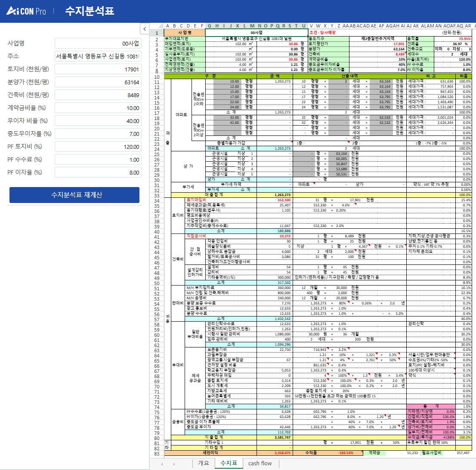Edit the 건축비 (천원/평) field
This screenshot has width=476, height=470.
click(x=98, y=95)
